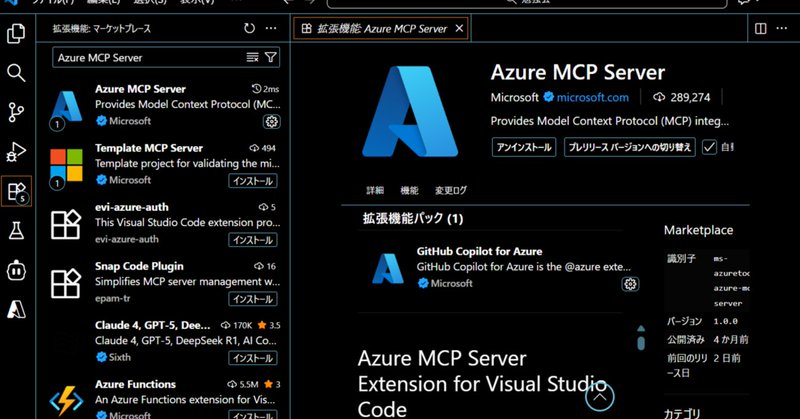Click the Marketplace heading in the sidebar
The height and width of the screenshot is (419, 800).
tap(698, 230)
